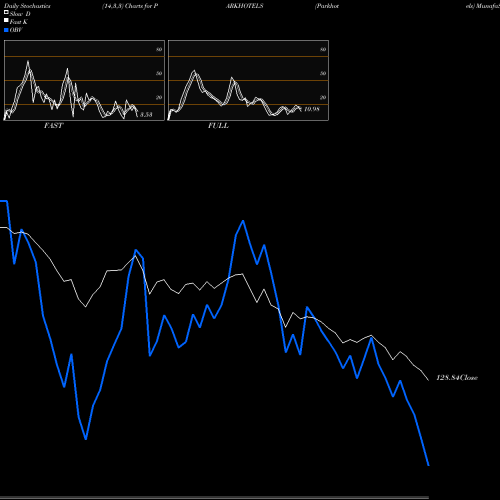Click the 'ARKHOTELS' title text

[x=245, y=6]
